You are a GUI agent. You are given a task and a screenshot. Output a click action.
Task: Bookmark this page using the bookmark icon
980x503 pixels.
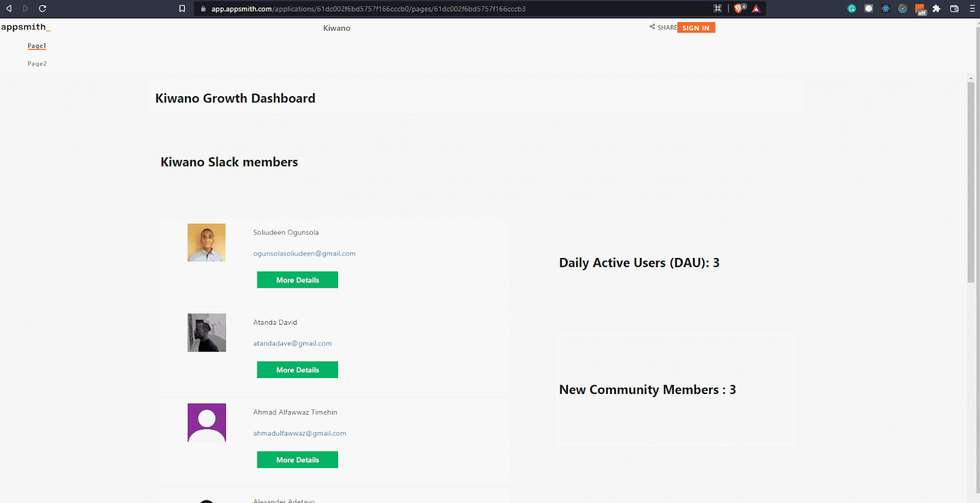point(182,9)
